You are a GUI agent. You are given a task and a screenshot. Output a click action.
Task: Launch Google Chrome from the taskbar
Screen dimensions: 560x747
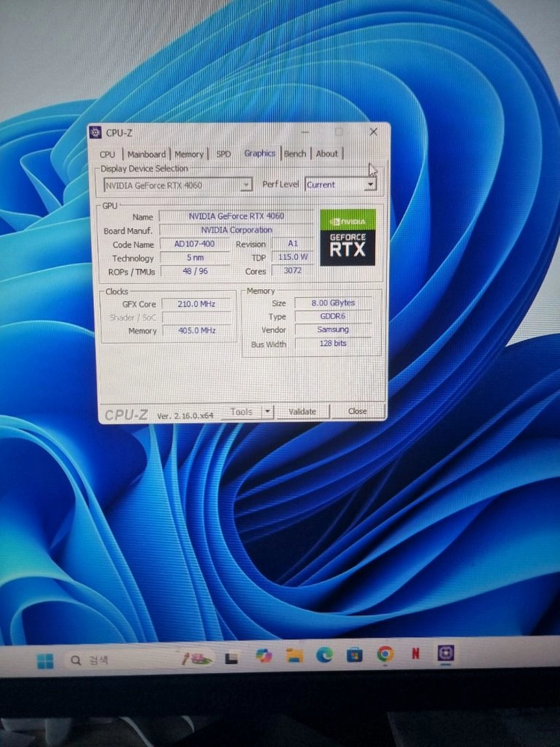point(385,654)
